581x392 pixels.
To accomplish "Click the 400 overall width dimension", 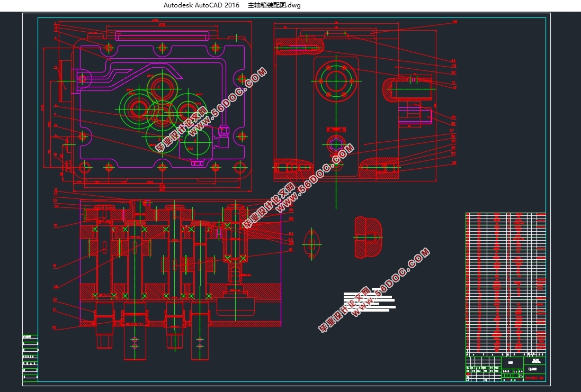I will (162, 190).
